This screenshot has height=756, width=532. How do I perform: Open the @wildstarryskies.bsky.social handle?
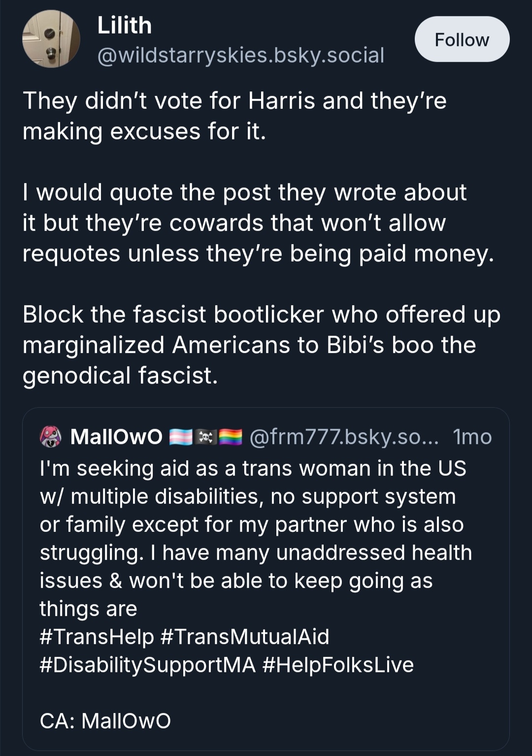(x=240, y=55)
